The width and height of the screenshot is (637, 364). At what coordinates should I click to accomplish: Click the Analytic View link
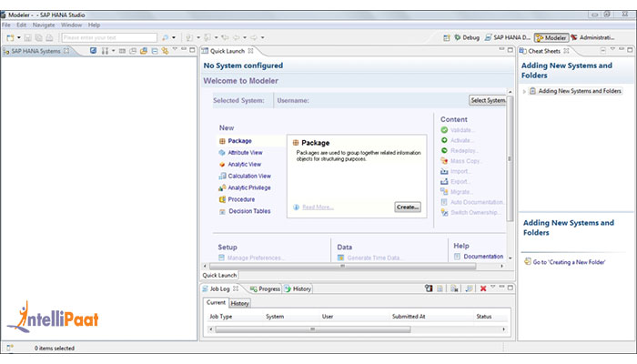click(x=245, y=164)
